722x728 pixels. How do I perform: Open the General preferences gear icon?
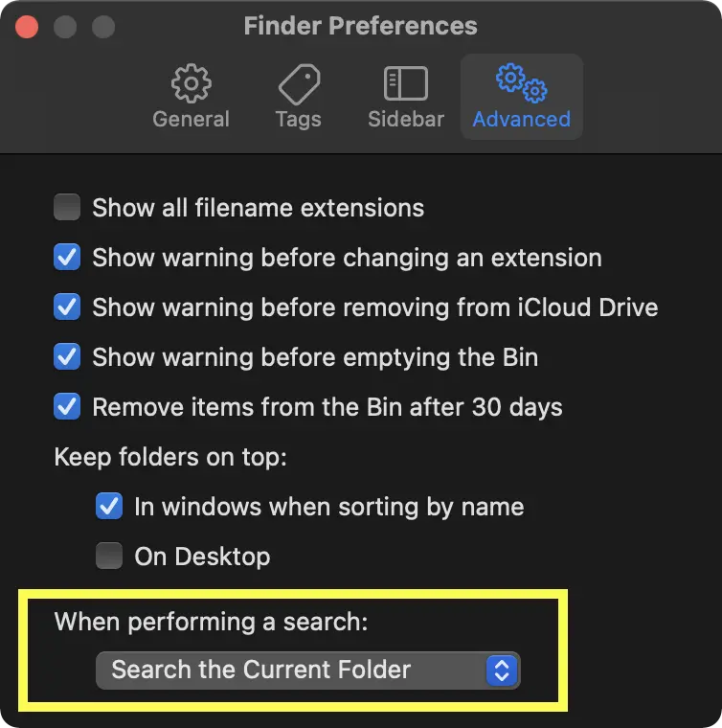(x=191, y=84)
